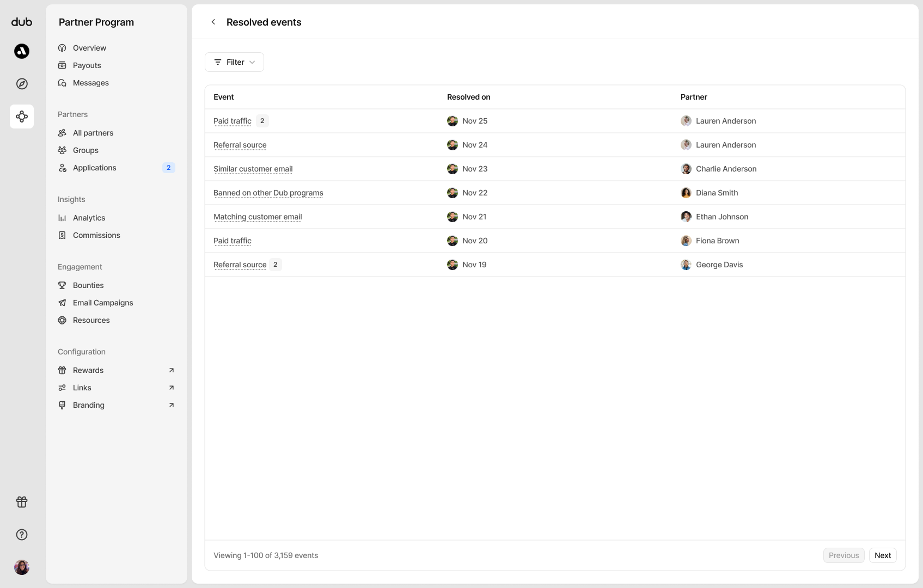Open the help question mark icon
Image resolution: width=923 pixels, height=588 pixels.
[x=22, y=535]
